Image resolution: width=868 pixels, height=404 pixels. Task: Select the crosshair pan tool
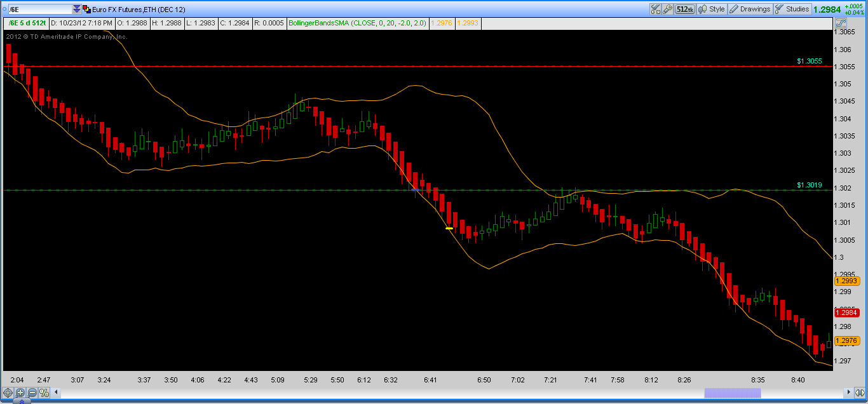[8, 393]
